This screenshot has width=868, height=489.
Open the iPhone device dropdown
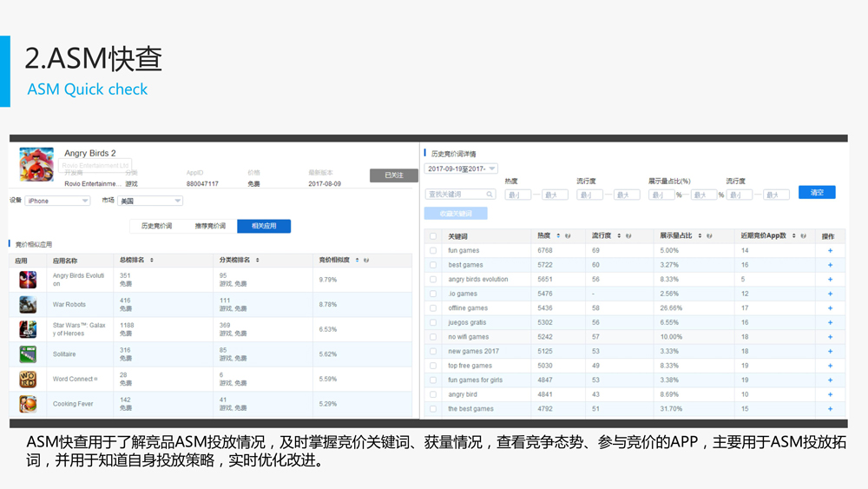point(58,201)
